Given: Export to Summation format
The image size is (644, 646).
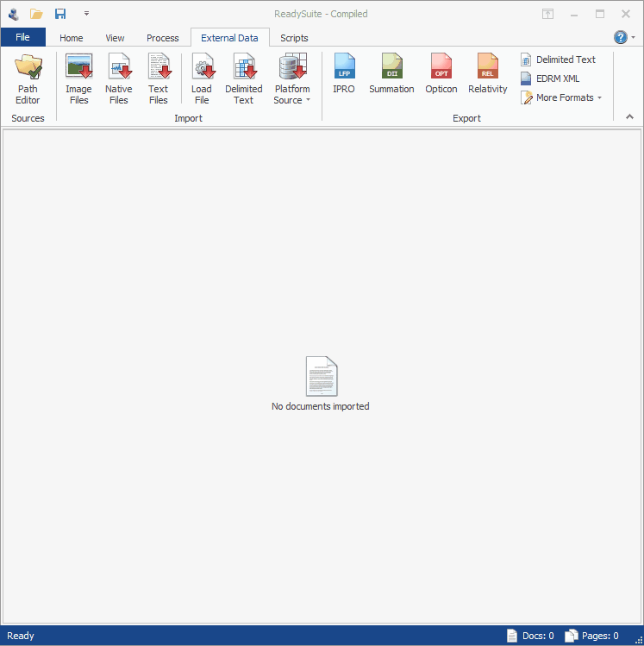Looking at the screenshot, I should pos(391,74).
